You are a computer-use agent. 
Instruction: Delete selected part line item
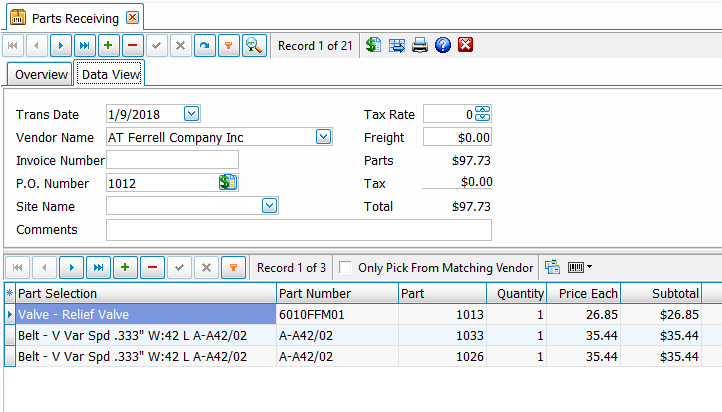point(152,267)
